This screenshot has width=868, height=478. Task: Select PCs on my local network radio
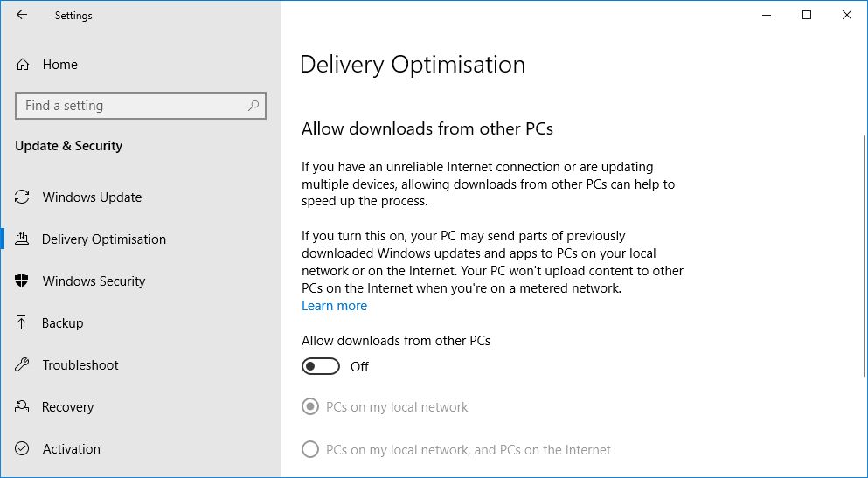tap(310, 407)
